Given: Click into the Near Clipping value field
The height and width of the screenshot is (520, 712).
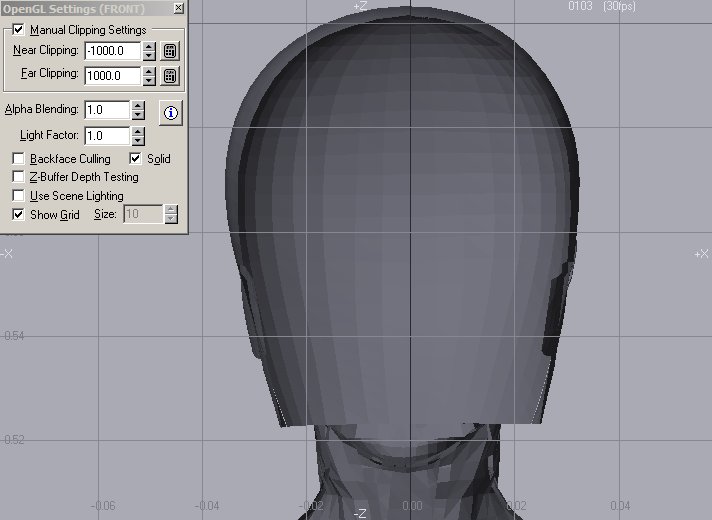Looking at the screenshot, I should point(112,51).
